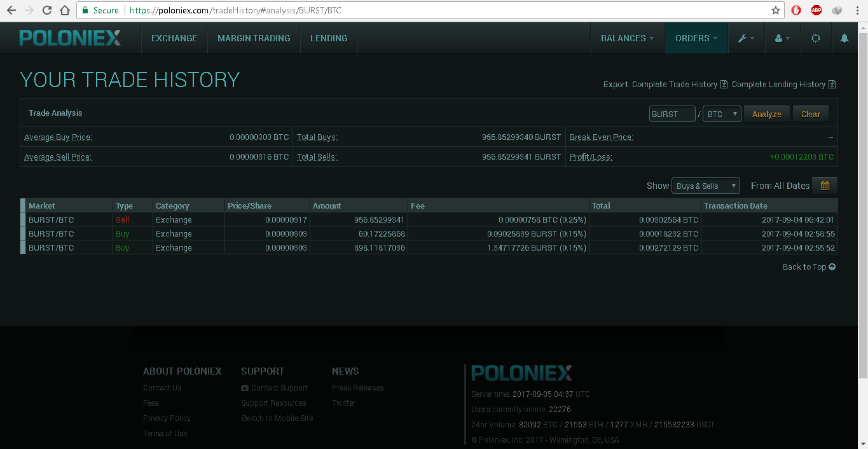Open the Fees footer link
The image size is (868, 449).
[x=151, y=403]
